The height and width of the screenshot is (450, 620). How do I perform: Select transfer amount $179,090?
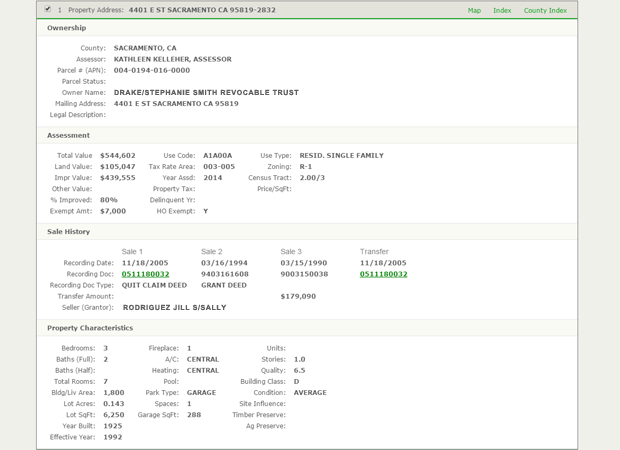click(x=298, y=296)
